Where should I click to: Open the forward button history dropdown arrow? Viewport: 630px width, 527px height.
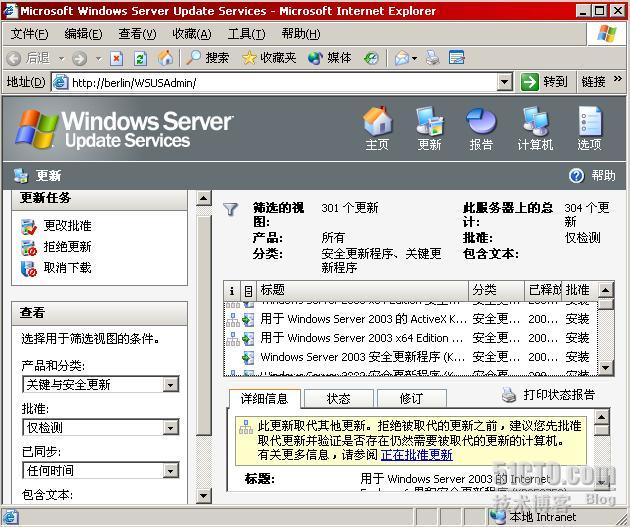point(98,59)
